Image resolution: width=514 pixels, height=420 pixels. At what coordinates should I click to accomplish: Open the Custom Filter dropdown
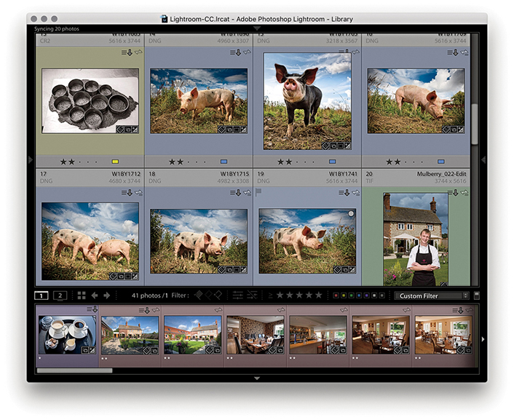(432, 296)
